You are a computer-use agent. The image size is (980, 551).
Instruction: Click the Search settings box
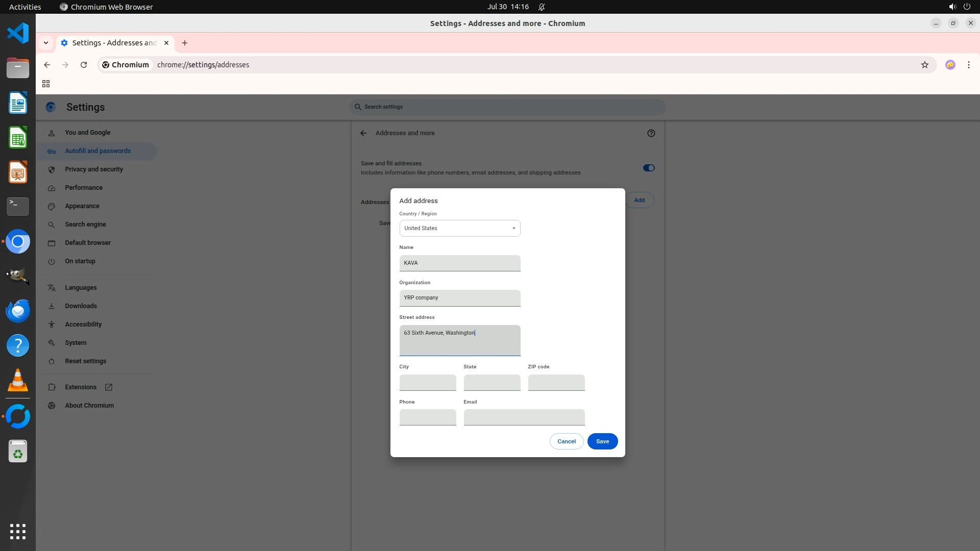click(x=508, y=107)
